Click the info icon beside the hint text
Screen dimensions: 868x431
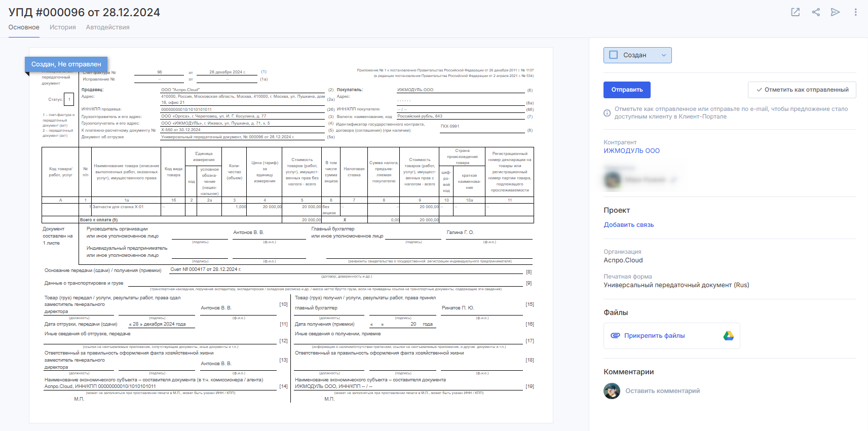point(607,113)
